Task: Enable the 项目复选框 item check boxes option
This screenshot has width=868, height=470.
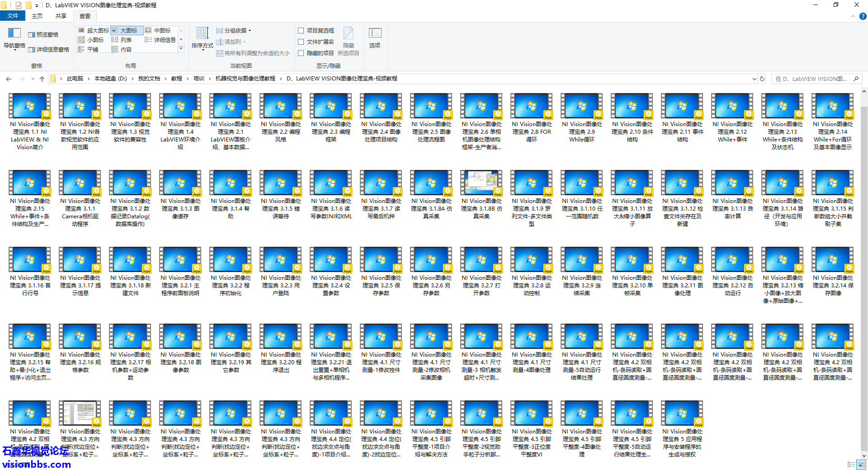Action: [x=301, y=30]
